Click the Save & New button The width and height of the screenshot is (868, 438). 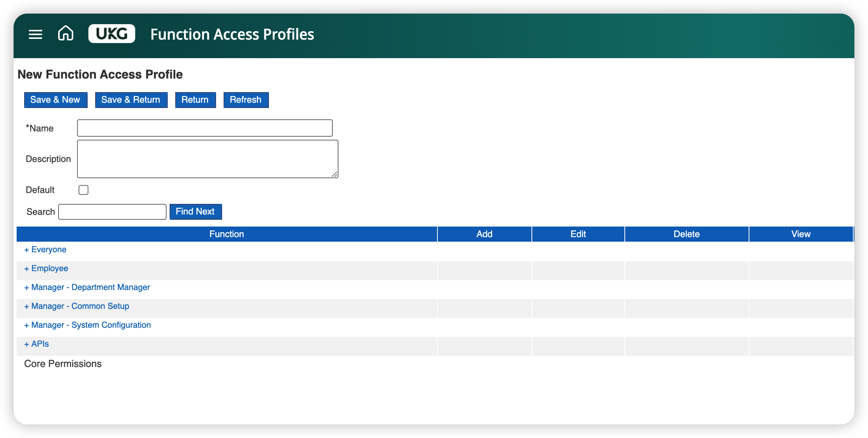tap(56, 100)
